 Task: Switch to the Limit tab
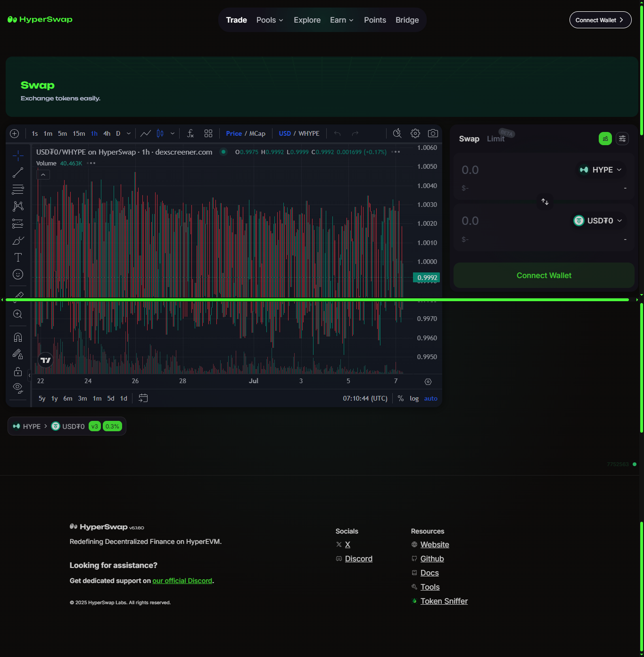point(495,139)
